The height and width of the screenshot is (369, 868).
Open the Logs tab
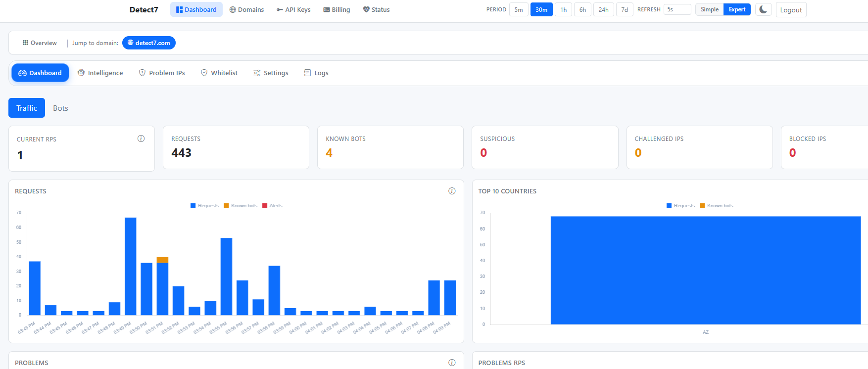[316, 73]
